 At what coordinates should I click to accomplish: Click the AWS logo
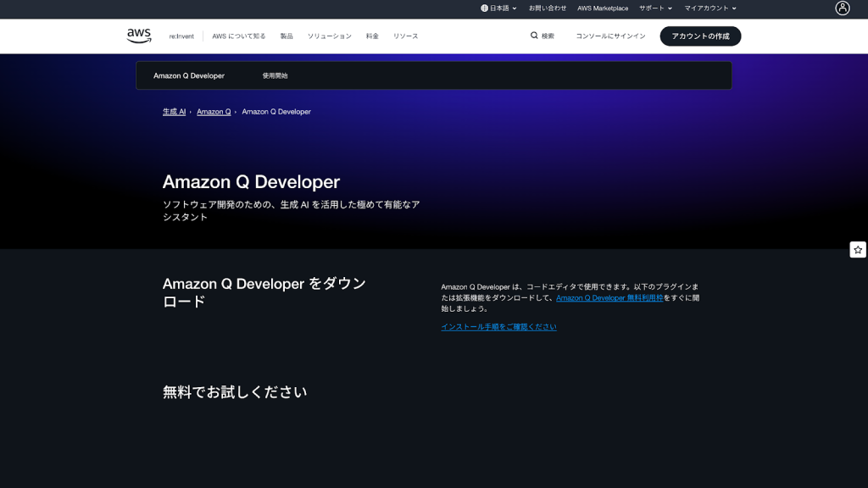(139, 36)
